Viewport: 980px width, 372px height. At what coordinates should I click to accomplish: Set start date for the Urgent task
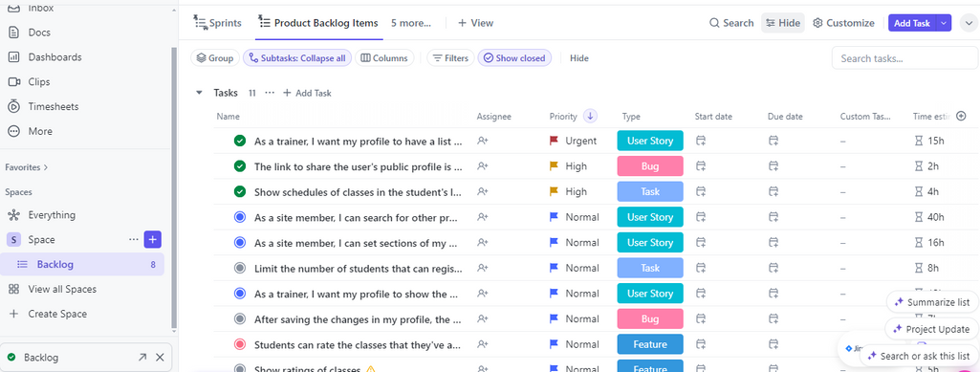[x=701, y=141]
